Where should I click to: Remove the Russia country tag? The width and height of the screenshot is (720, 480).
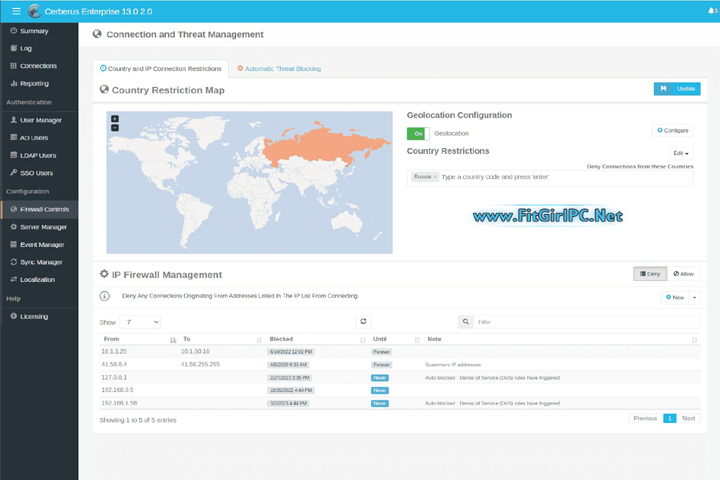pos(436,176)
